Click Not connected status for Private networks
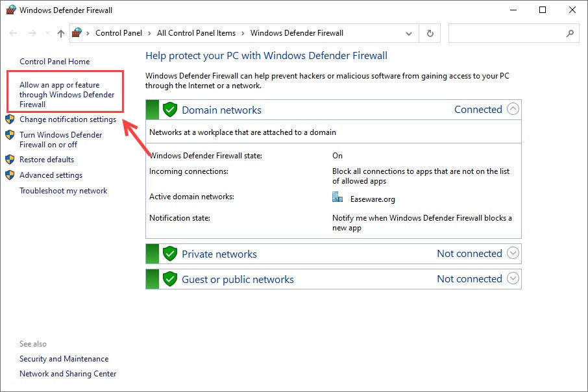 tap(469, 254)
